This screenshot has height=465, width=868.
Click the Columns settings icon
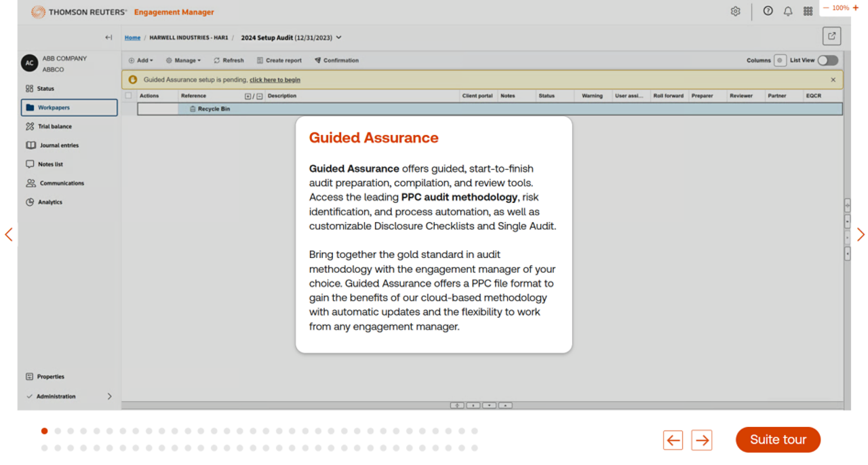coord(780,60)
